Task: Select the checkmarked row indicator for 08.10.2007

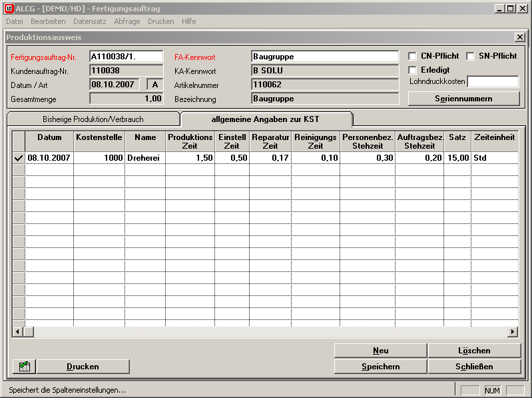Action: coord(19,158)
